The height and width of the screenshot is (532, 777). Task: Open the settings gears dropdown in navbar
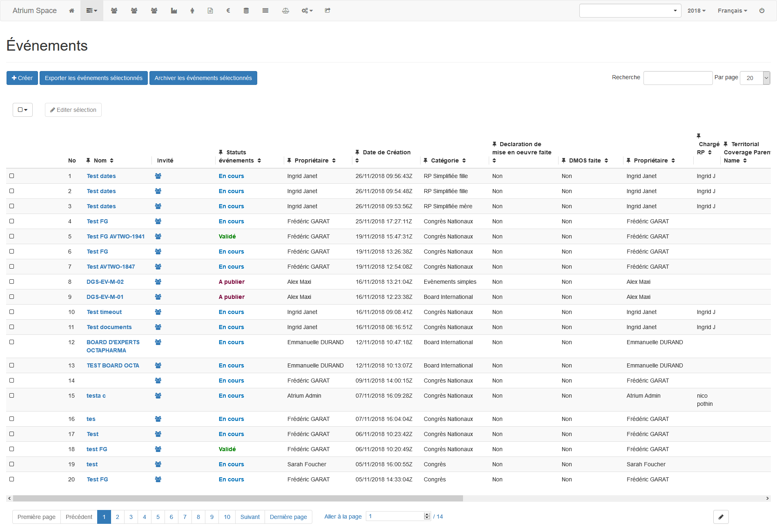[x=307, y=11]
